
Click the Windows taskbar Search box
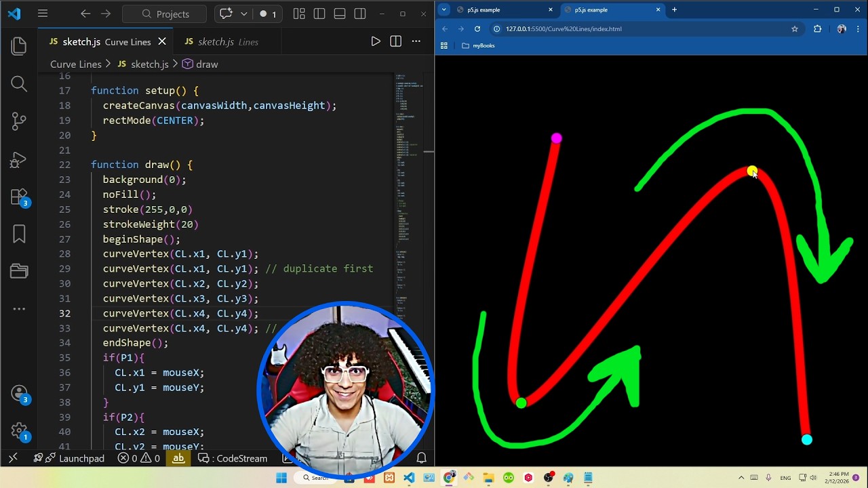point(316,478)
